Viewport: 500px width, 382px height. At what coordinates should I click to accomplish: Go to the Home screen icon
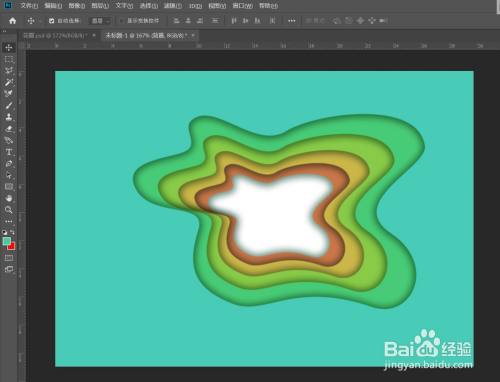(13, 21)
